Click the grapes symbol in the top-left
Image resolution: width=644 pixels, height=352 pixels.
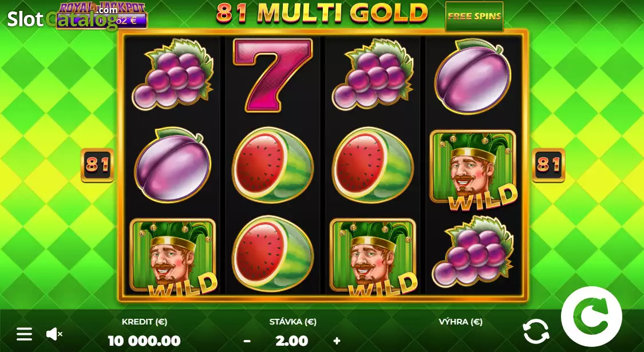[173, 75]
